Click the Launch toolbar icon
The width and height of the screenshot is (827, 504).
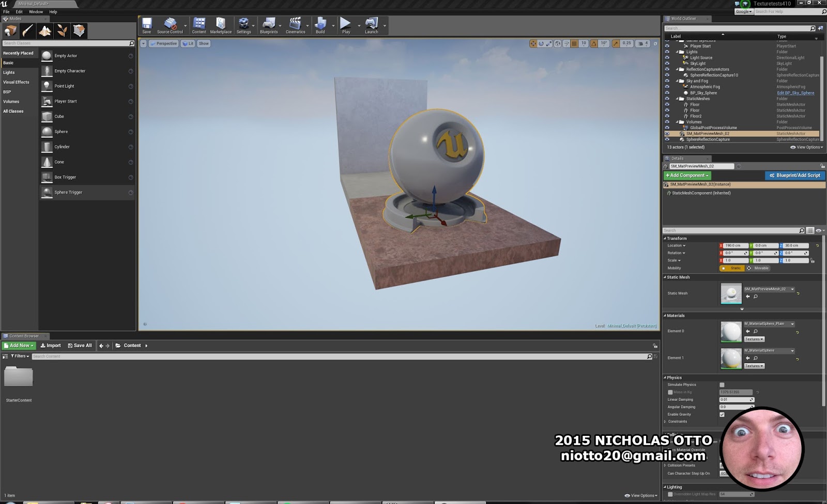[x=372, y=25]
